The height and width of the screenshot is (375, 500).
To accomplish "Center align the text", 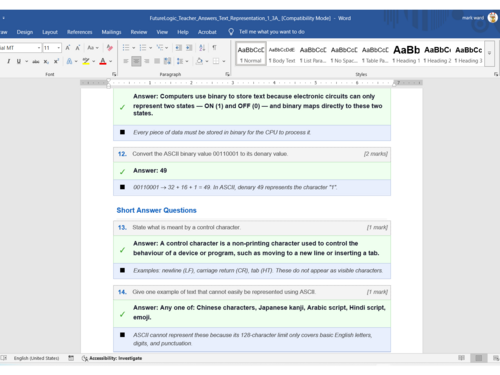I will coord(136,61).
